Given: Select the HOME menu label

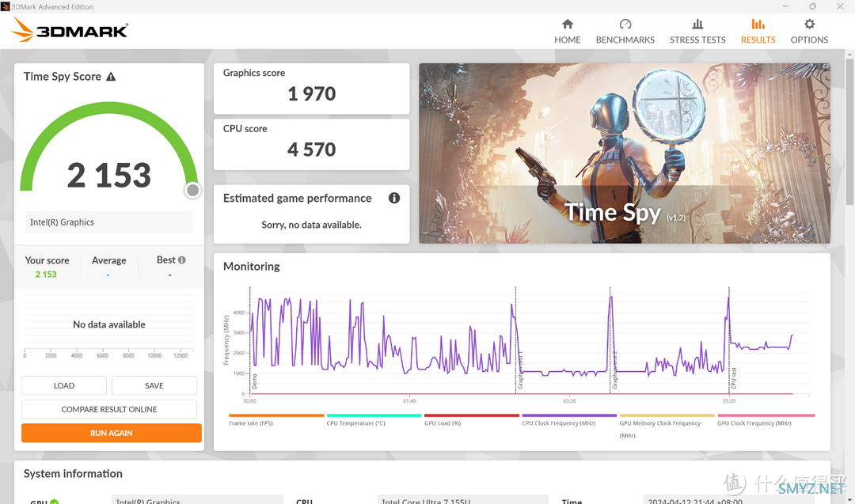Looking at the screenshot, I should tap(567, 40).
